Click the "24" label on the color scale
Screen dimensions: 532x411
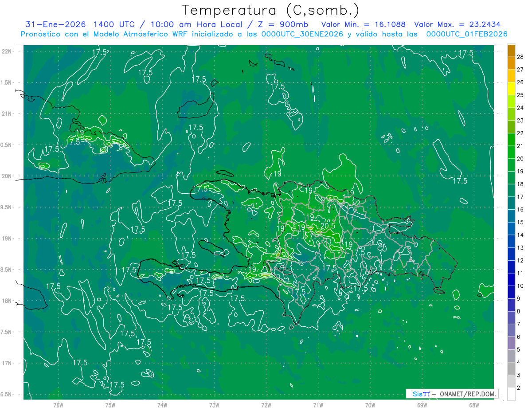point(520,108)
